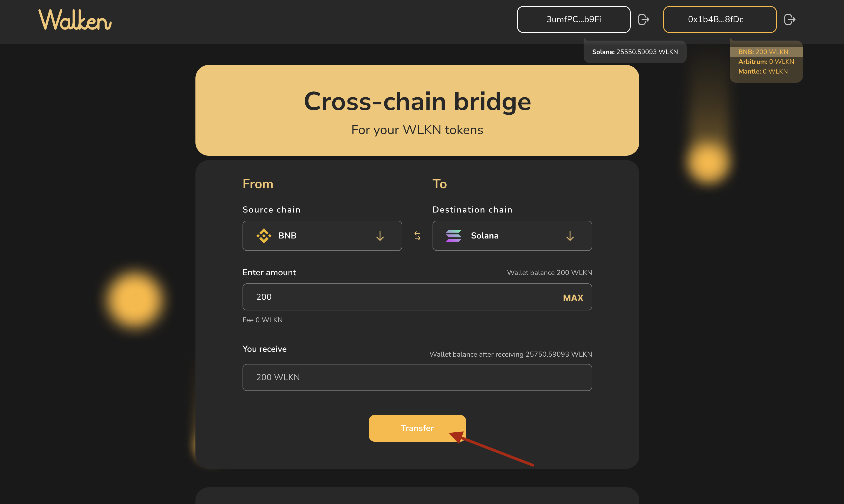Image resolution: width=844 pixels, height=504 pixels.
Task: Select the BNB balance entry
Action: point(763,52)
